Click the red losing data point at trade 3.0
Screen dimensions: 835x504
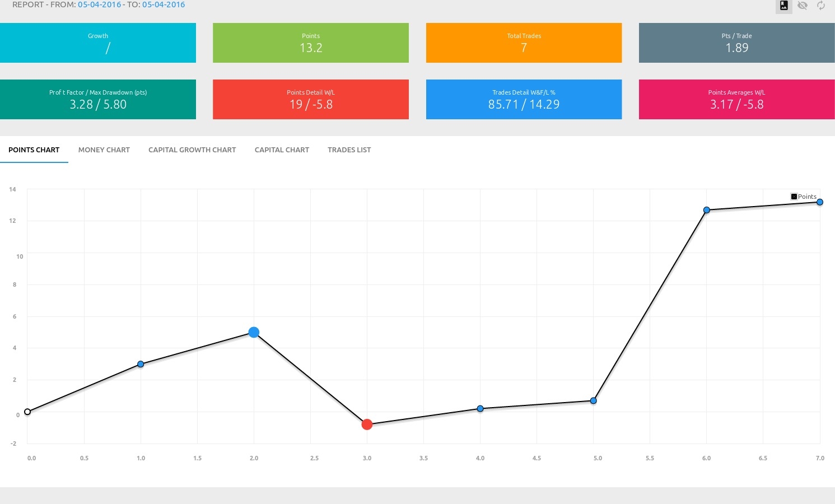coord(367,424)
